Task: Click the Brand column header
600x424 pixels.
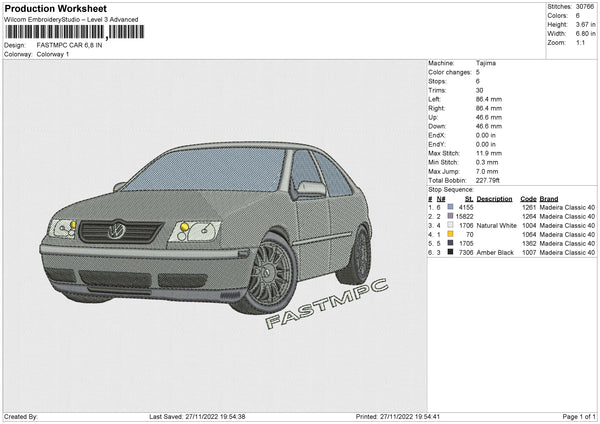Action: coord(549,198)
